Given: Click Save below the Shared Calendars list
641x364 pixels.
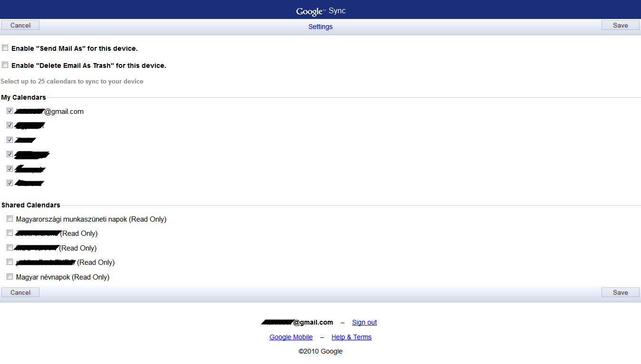Looking at the screenshot, I should (620, 292).
